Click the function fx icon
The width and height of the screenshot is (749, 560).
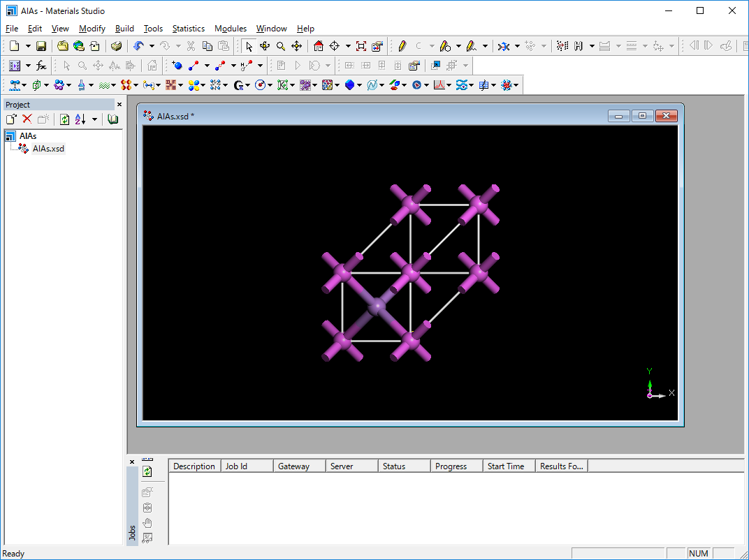(41, 66)
